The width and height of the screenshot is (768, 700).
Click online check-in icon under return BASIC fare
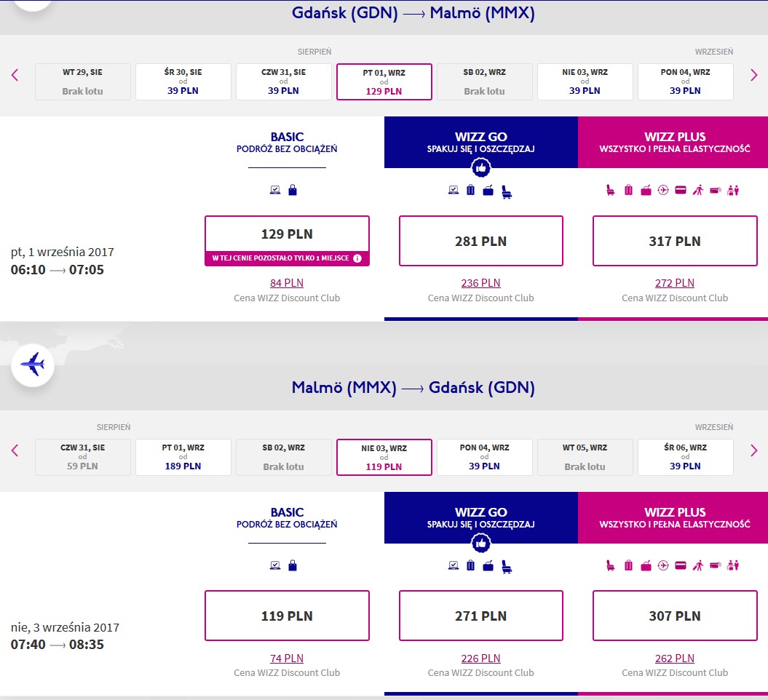tap(275, 565)
